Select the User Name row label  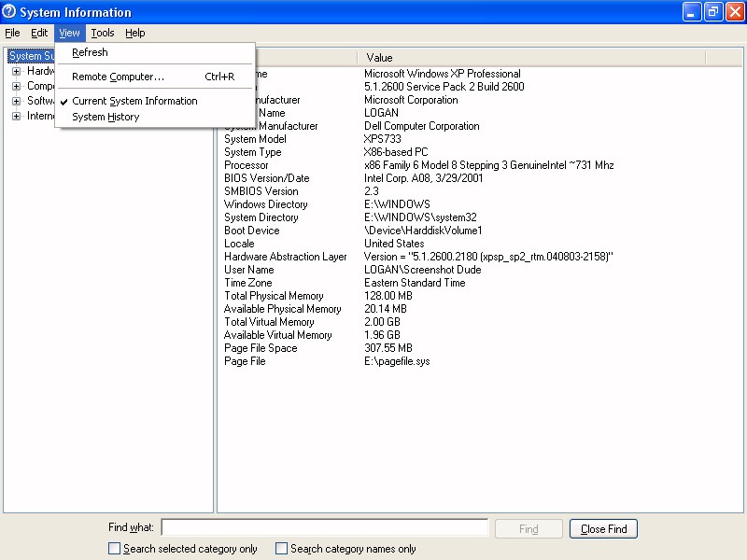249,270
